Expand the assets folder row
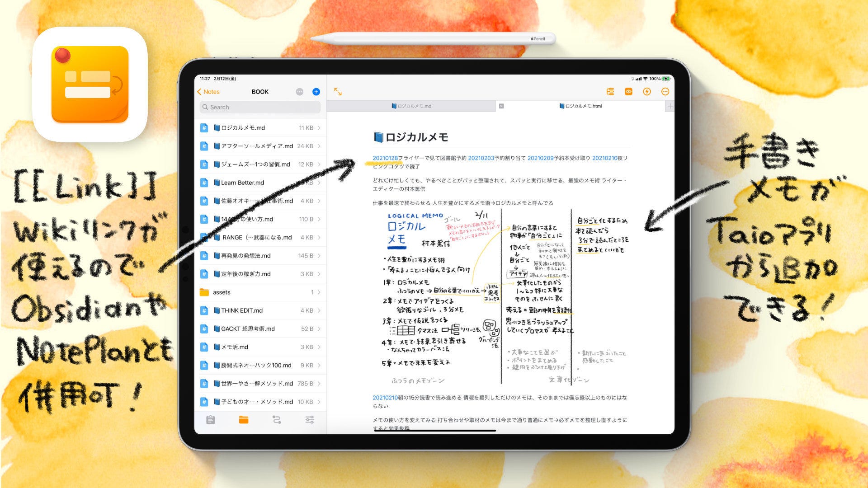Image resolution: width=868 pixels, height=488 pixels. point(261,292)
